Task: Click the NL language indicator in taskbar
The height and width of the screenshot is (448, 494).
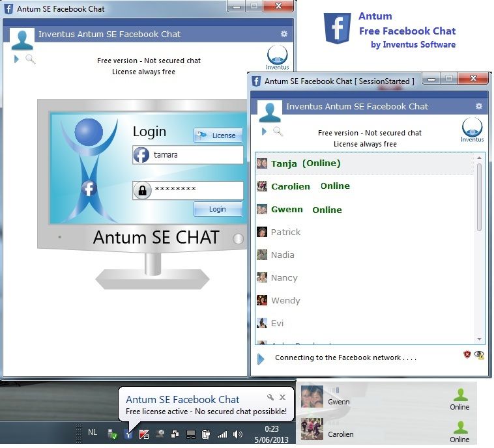Action: 93,432
